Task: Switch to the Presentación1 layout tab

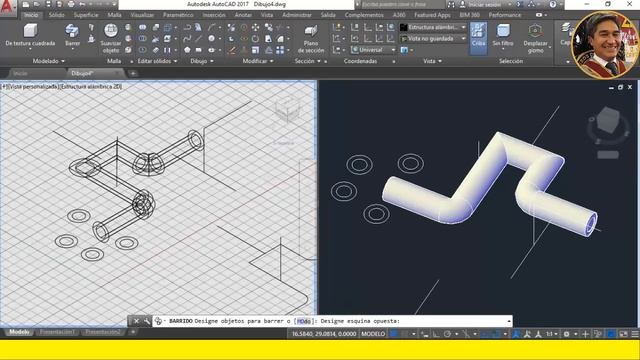Action: [57, 332]
